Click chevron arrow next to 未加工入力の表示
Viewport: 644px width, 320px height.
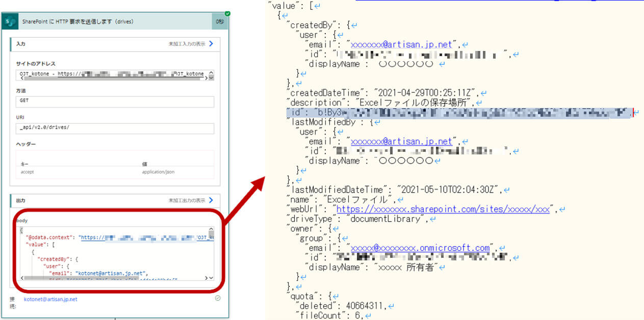pyautogui.click(x=211, y=44)
